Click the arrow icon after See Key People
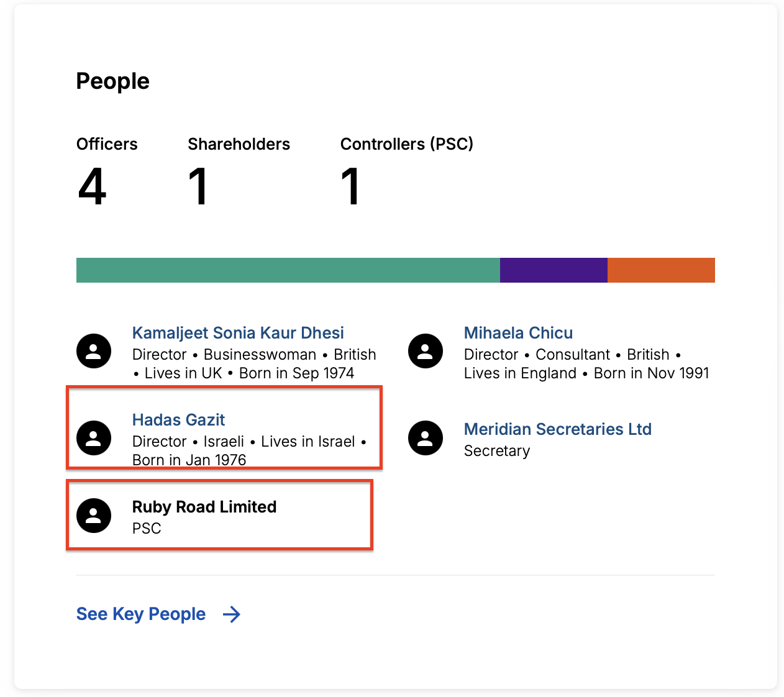The width and height of the screenshot is (784, 697). point(232,614)
